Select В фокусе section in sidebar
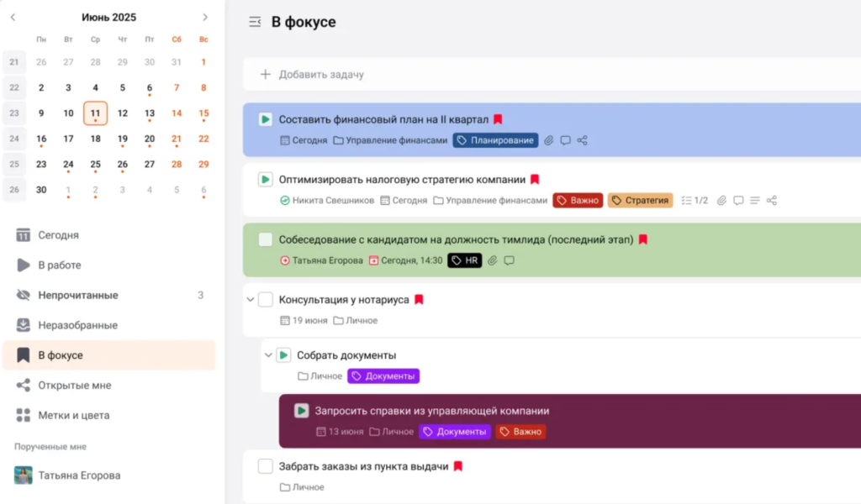This screenshot has width=861, height=504. pos(109,355)
